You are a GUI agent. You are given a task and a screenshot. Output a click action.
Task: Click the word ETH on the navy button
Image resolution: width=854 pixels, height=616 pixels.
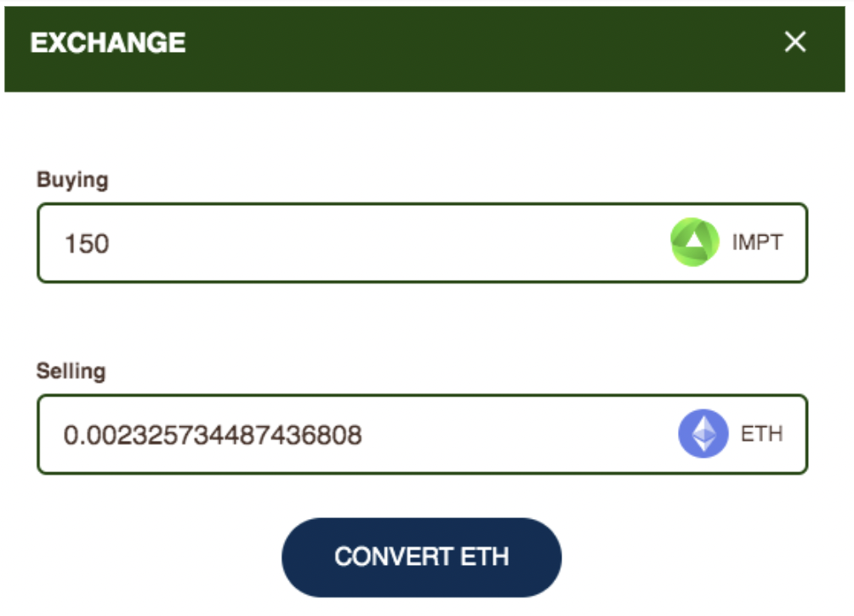click(x=485, y=556)
